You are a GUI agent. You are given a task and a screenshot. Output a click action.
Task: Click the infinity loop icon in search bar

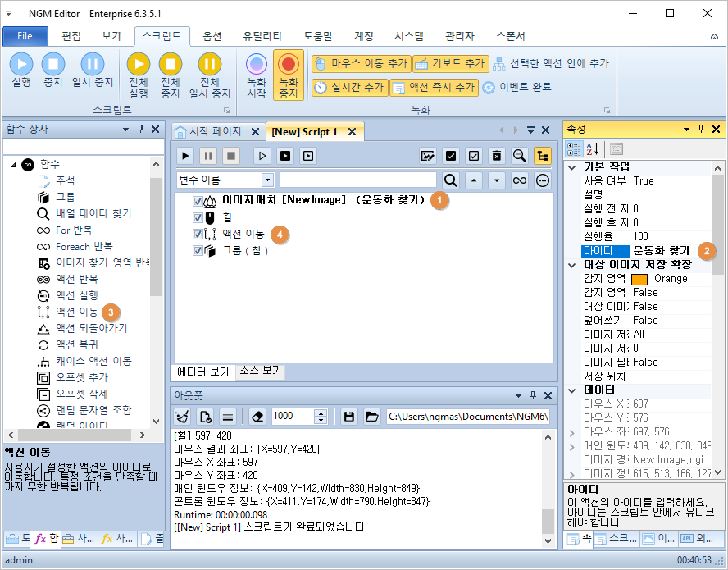[520, 180]
